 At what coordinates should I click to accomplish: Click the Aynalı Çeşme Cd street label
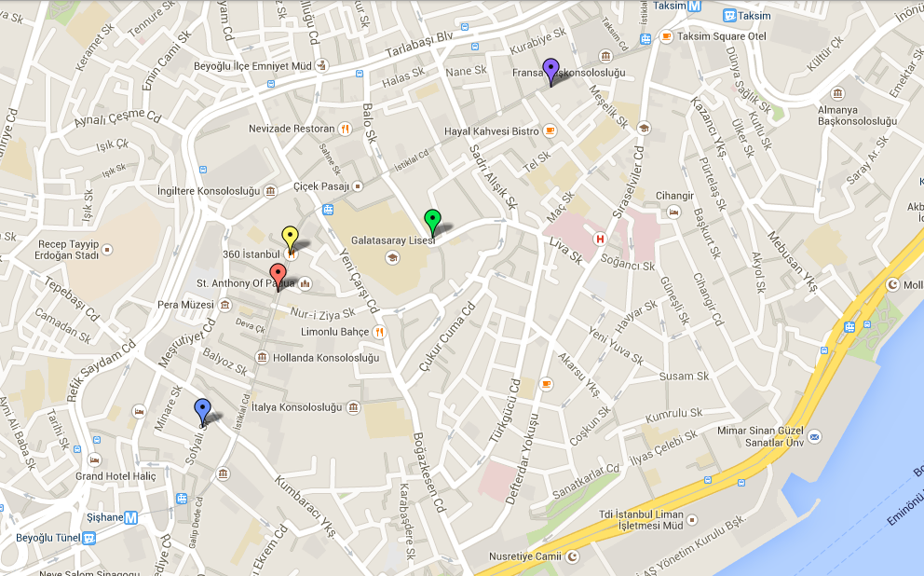(117, 118)
